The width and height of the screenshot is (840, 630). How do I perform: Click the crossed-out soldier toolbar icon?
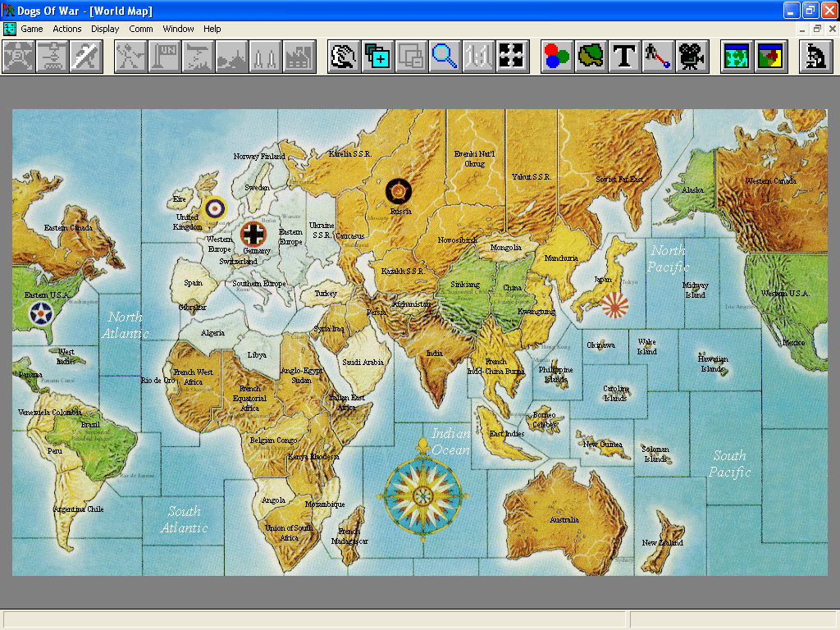(x=85, y=57)
